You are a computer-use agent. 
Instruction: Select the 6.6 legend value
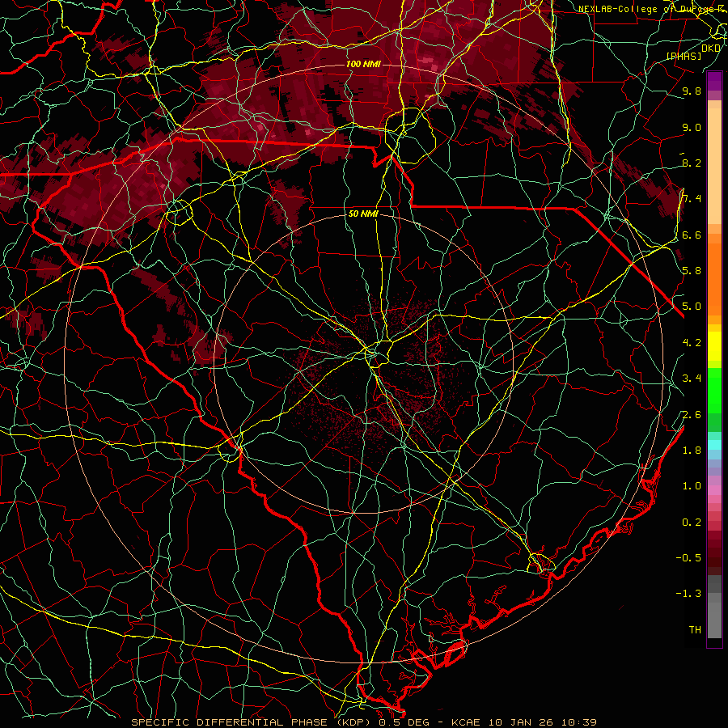692,235
